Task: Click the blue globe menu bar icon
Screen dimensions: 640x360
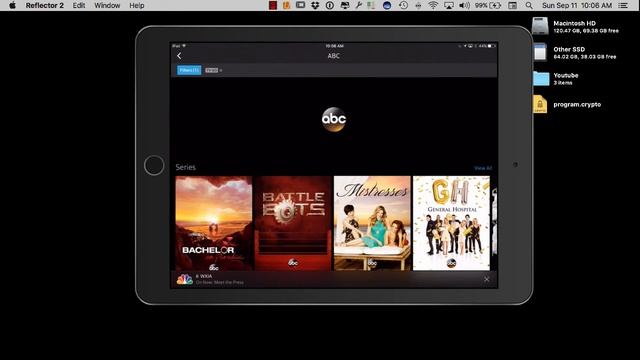Action: tap(387, 5)
